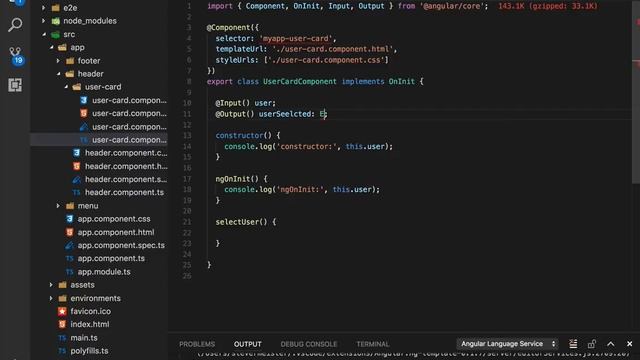Expand the assets folder arrow

[x=51, y=285]
